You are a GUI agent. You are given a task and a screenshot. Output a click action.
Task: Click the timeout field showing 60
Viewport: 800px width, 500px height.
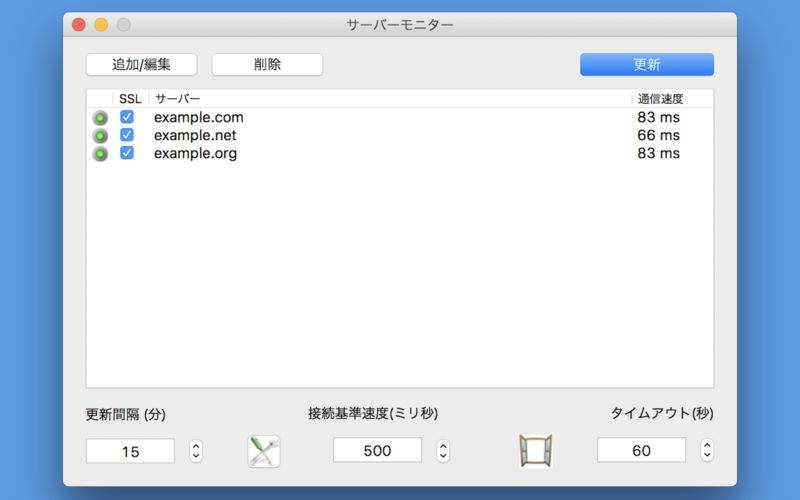pos(641,451)
